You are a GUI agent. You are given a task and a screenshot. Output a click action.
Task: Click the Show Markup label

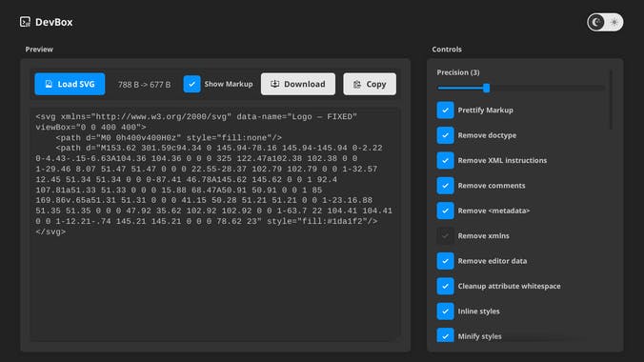[x=229, y=84]
